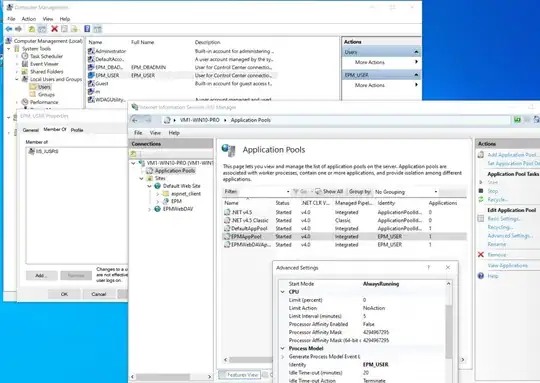The image size is (540, 383).
Task: Click Show All button in filter bar
Action: 329,192
